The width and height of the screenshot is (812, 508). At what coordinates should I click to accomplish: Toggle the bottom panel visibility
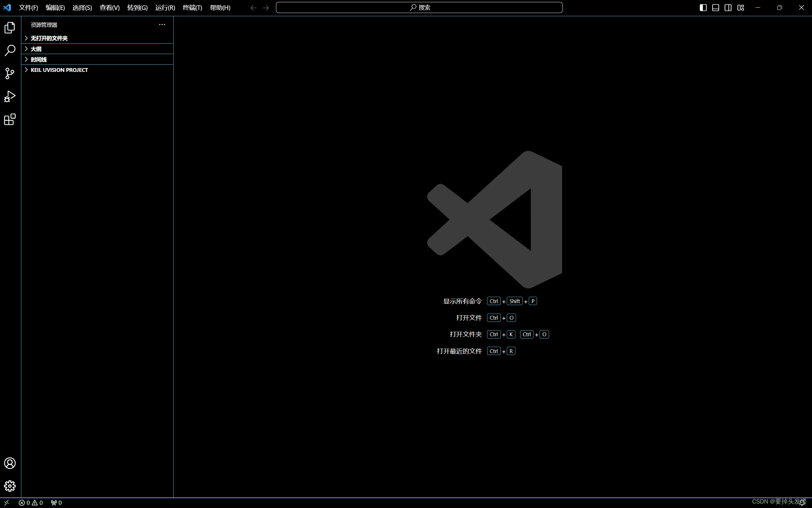point(715,7)
